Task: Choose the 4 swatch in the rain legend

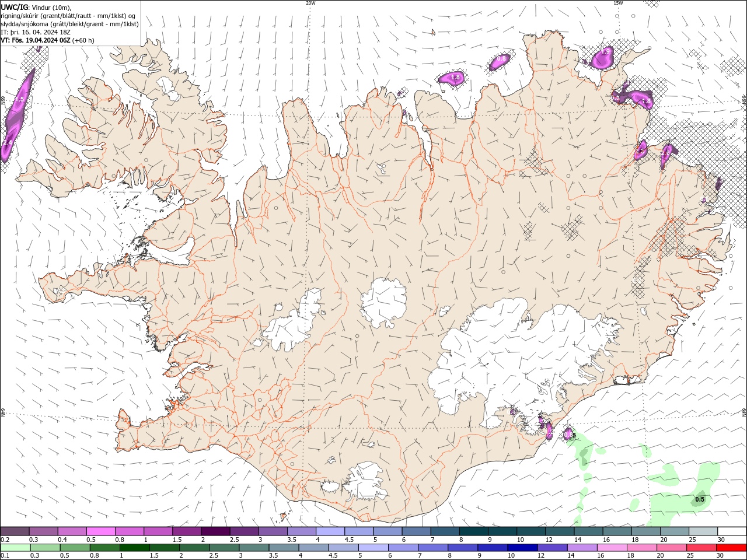Action: [313, 548]
